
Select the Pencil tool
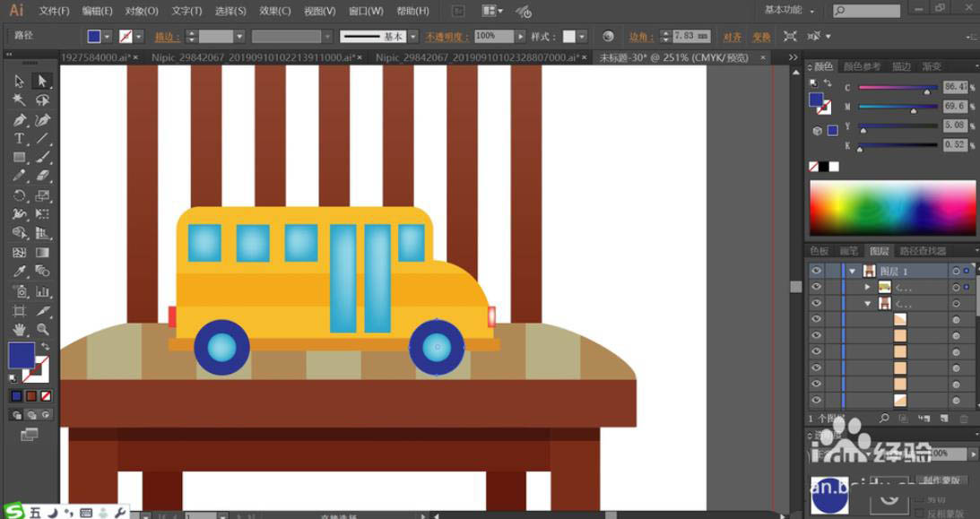tap(20, 176)
